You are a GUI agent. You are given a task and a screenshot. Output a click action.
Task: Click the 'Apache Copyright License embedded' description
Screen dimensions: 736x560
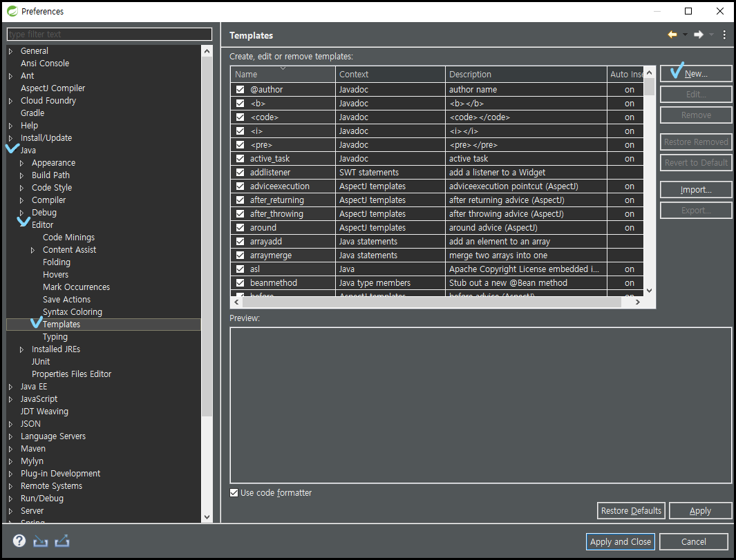[524, 269]
